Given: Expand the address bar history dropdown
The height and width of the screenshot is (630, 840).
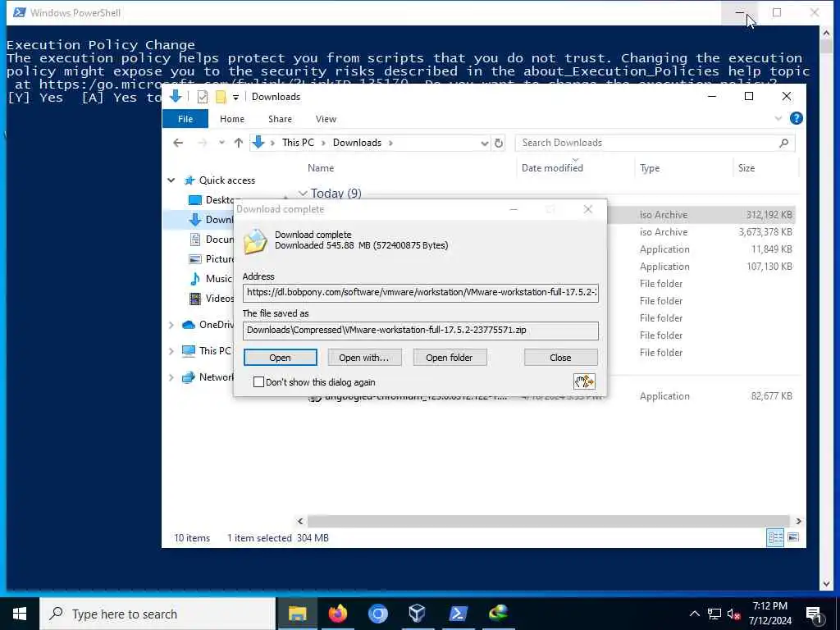Looking at the screenshot, I should [484, 143].
